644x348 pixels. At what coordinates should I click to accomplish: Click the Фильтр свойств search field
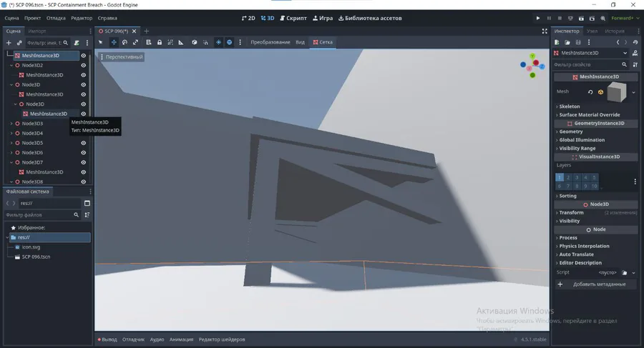click(591, 64)
